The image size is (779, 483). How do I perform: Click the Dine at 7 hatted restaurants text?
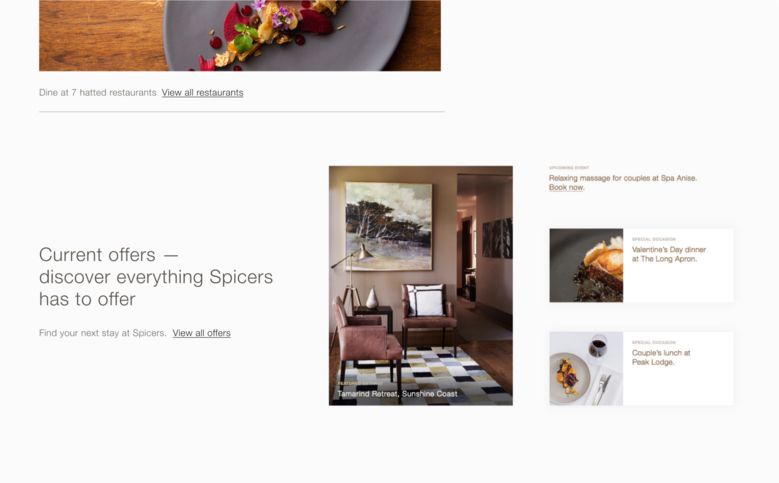(x=98, y=92)
